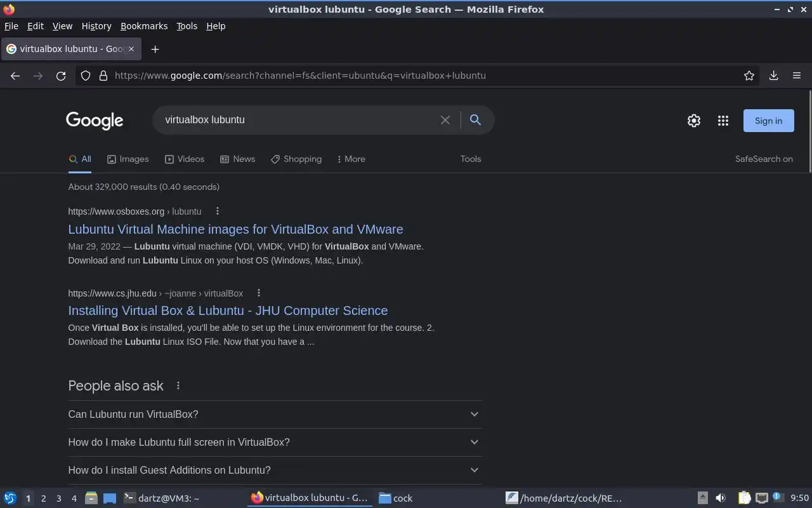812x508 pixels.
Task: Open options menu for cs.jhu.edu result
Action: coord(259,293)
